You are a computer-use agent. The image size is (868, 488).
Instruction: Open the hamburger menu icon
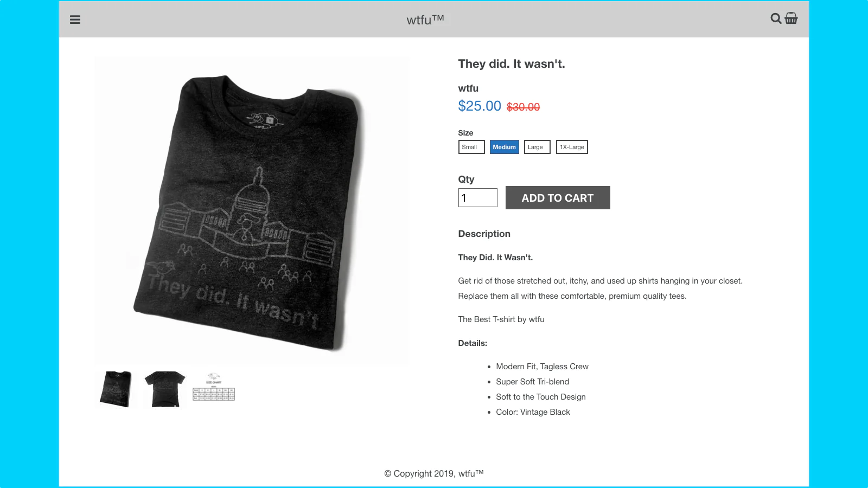point(75,20)
